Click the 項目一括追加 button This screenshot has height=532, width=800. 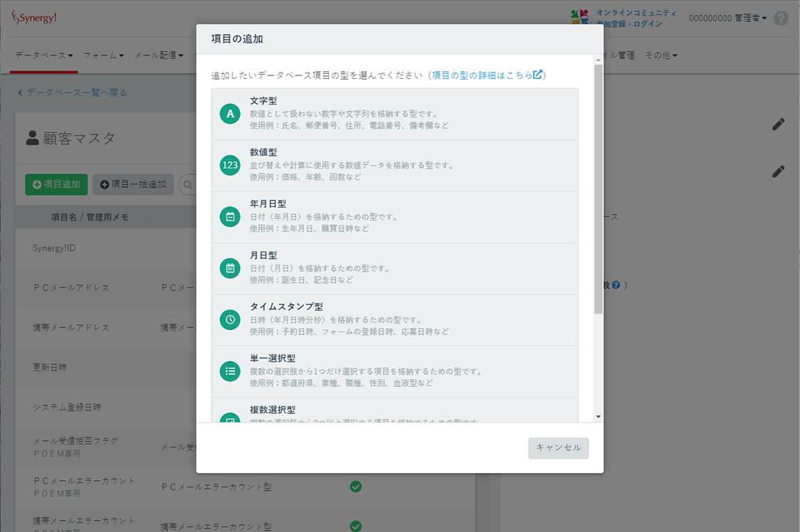[132, 184]
